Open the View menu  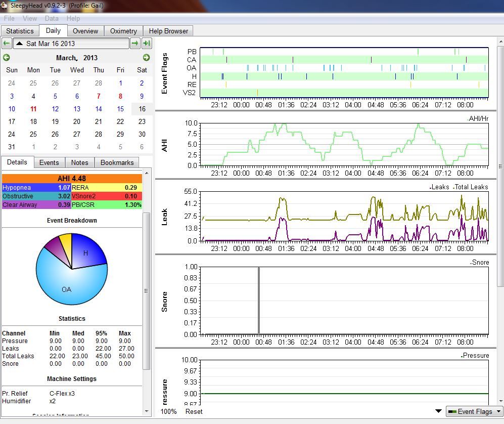29,18
